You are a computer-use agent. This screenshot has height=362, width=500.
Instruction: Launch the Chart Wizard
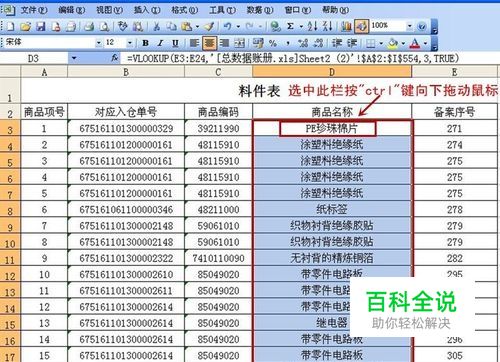[347, 26]
